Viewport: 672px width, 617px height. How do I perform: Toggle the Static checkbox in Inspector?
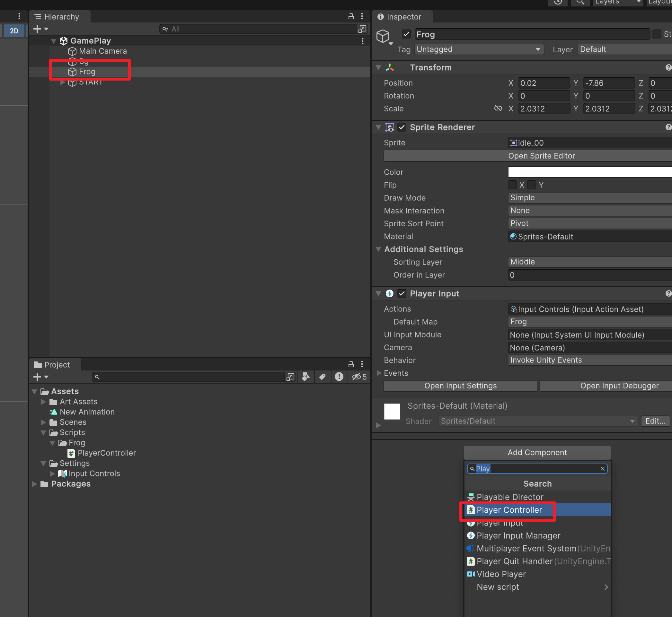pyautogui.click(x=657, y=34)
